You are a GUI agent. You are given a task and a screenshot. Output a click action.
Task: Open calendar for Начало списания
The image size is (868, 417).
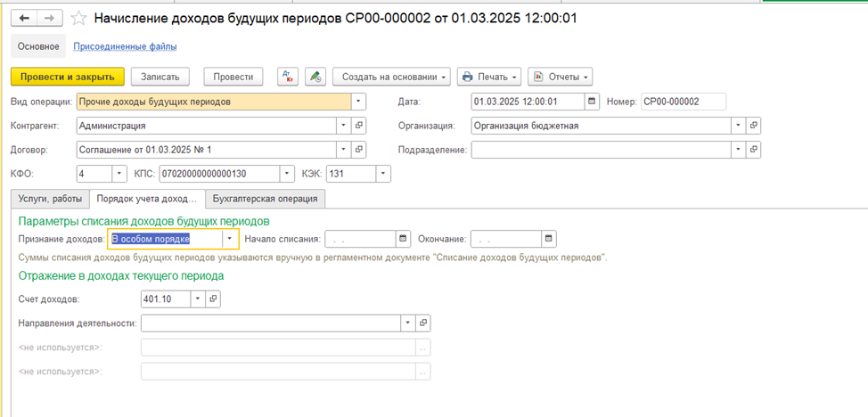403,239
